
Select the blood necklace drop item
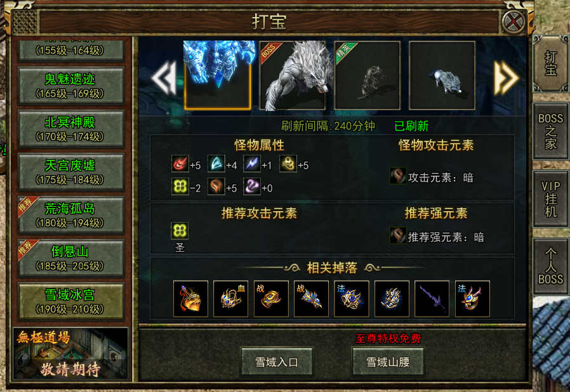231,299
